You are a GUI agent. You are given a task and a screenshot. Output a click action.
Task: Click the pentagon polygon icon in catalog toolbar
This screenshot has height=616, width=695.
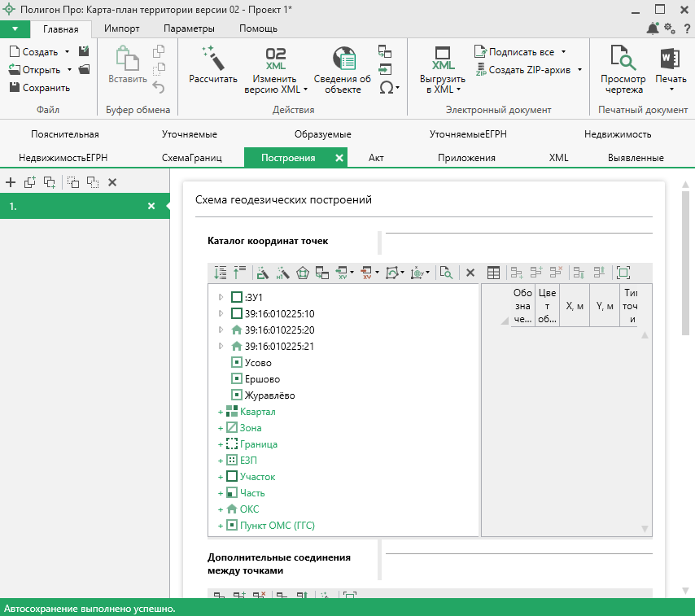click(x=303, y=273)
